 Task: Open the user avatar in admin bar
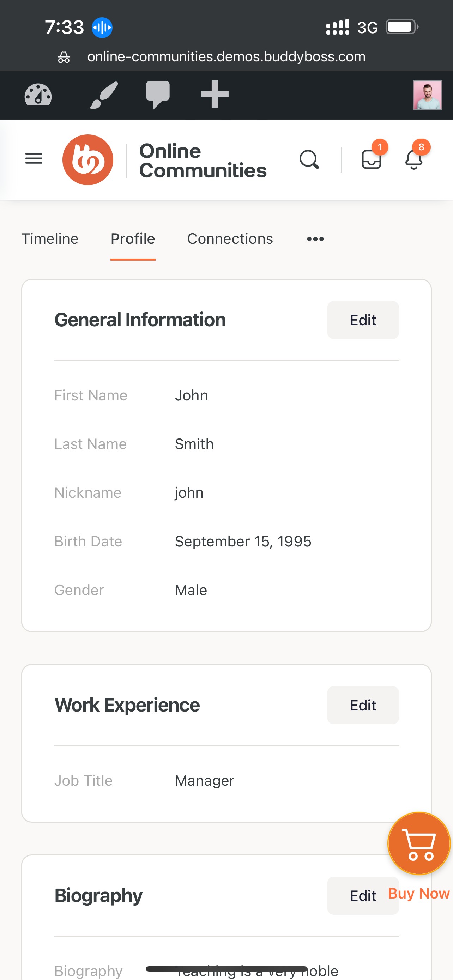[428, 95]
